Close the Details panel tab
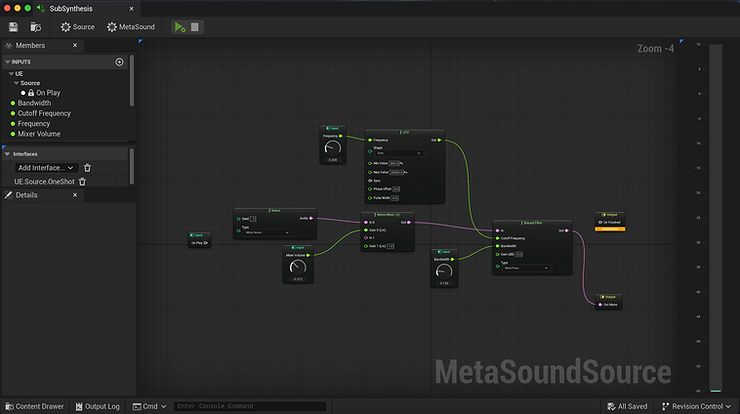 click(x=75, y=195)
